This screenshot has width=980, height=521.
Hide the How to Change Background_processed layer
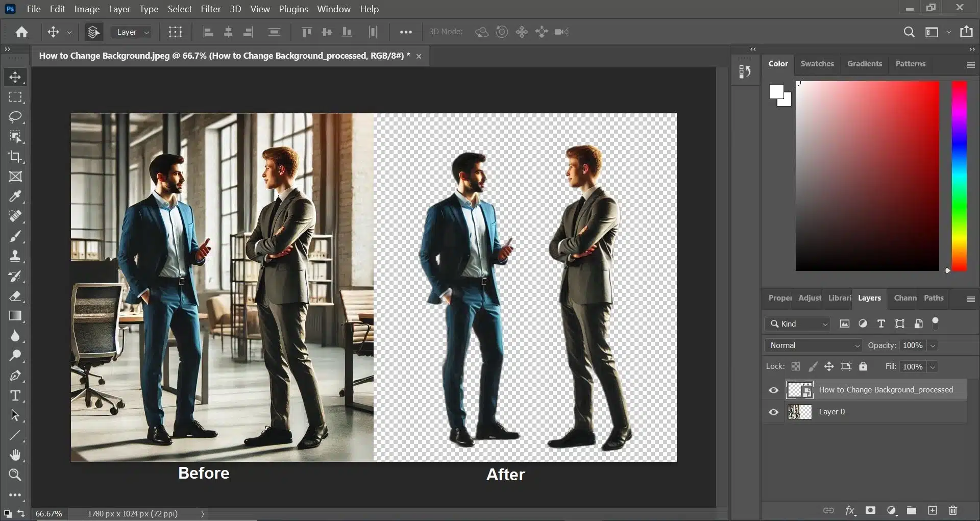773,390
